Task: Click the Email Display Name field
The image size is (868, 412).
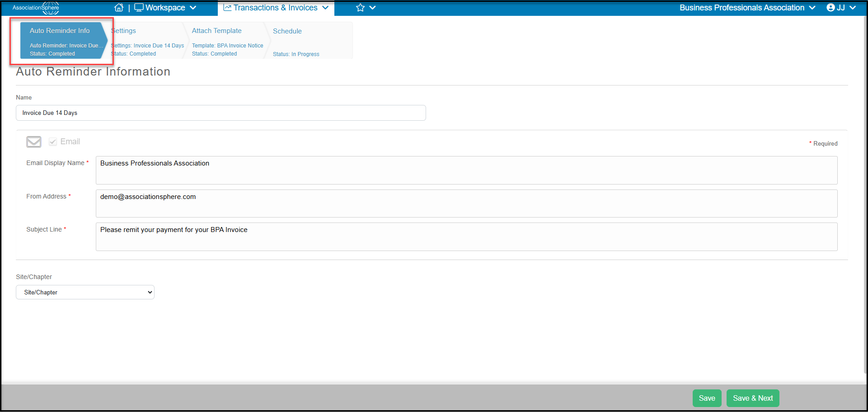Action: (x=466, y=170)
